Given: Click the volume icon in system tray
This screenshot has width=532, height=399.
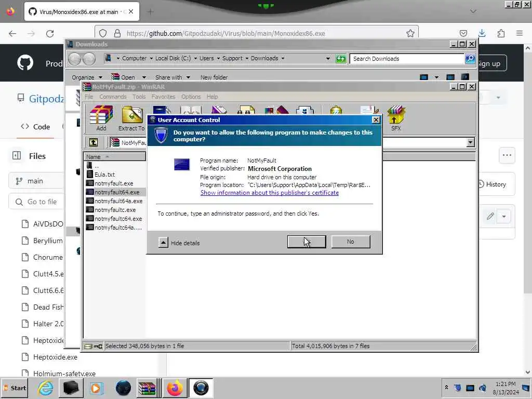Looking at the screenshot, I should [x=483, y=388].
